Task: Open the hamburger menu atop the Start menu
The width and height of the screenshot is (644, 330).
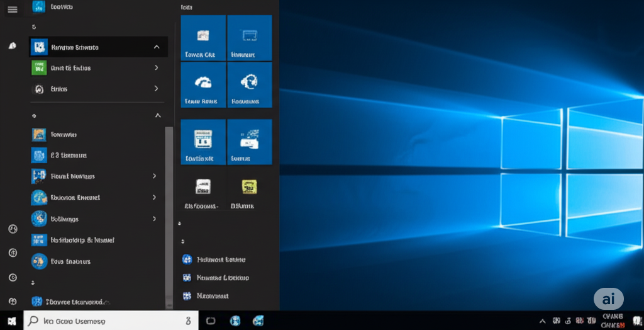Action: [x=13, y=9]
